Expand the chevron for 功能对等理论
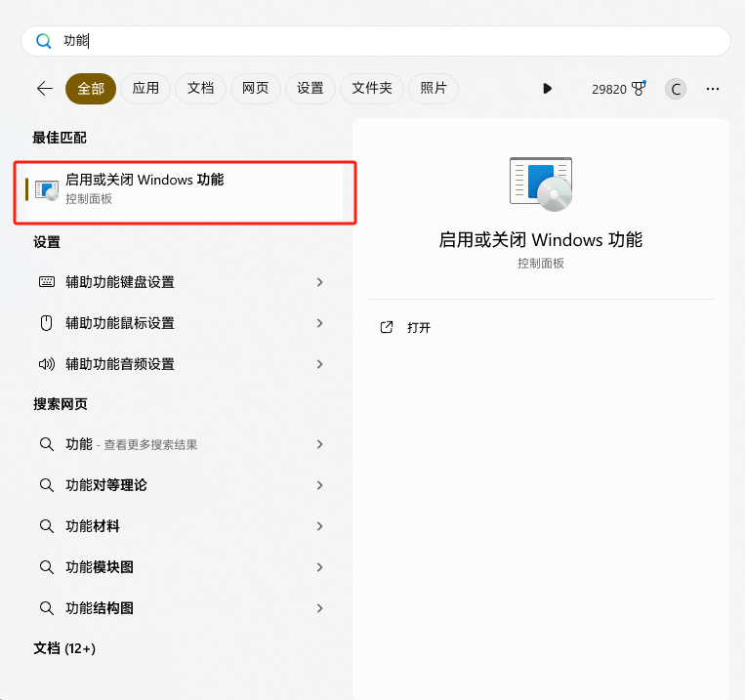Screen dimensions: 745x700 pos(319,485)
